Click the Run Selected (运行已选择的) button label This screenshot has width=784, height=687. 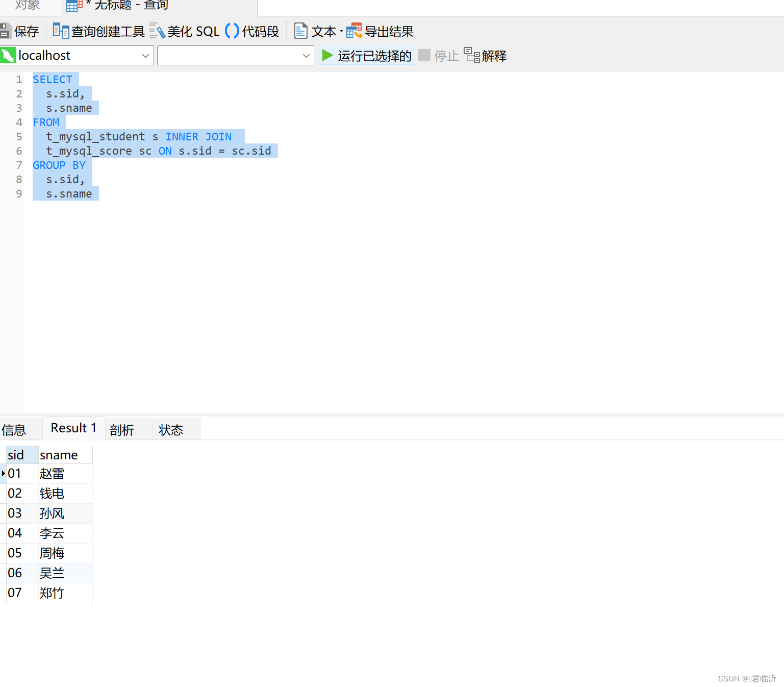coord(374,56)
